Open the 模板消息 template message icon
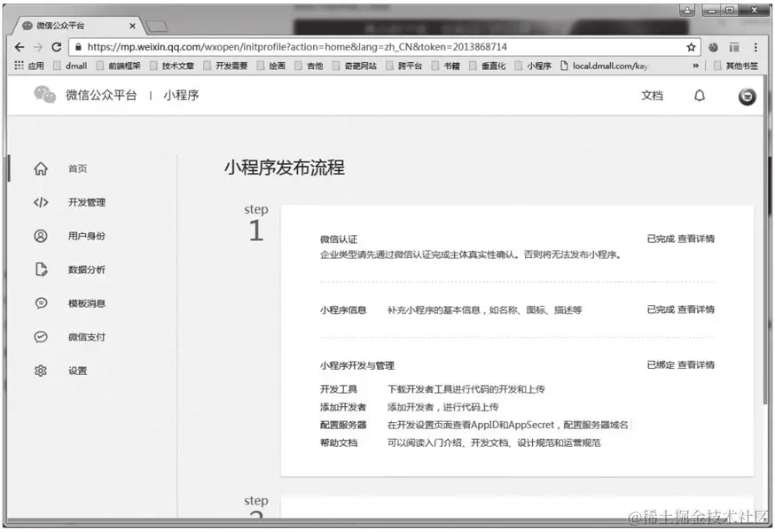This screenshot has width=775, height=532. click(40, 303)
